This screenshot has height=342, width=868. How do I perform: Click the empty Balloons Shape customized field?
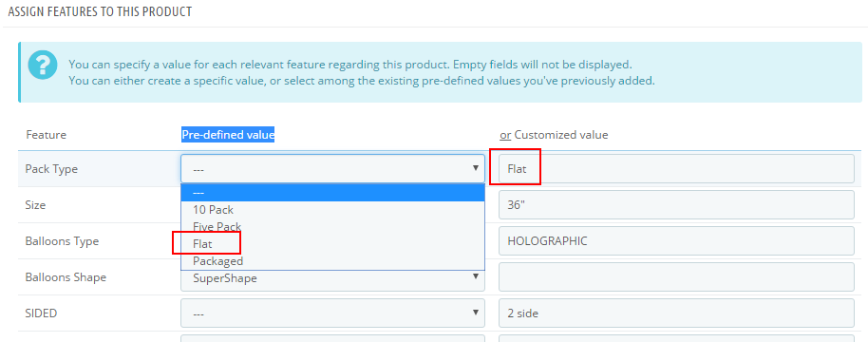[x=676, y=276]
